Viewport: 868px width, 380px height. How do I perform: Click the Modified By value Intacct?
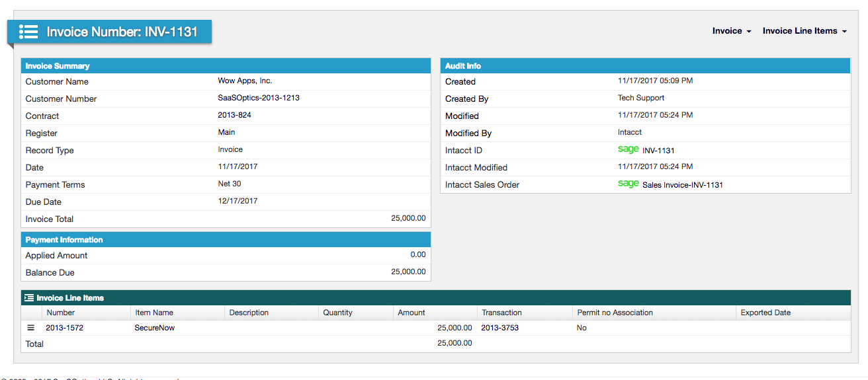[630, 132]
